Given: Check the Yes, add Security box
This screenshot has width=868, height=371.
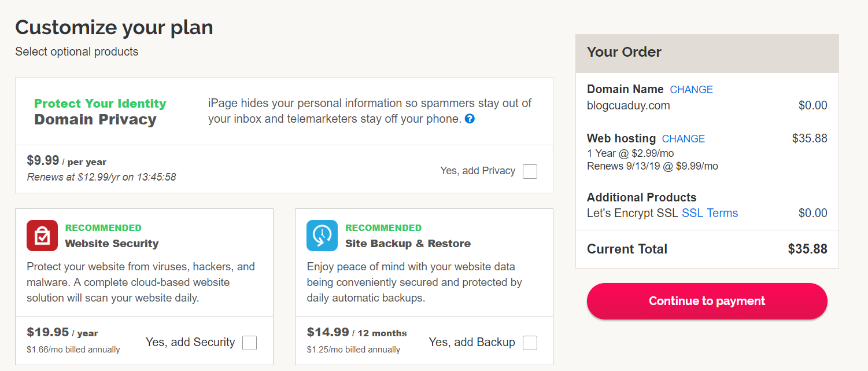Looking at the screenshot, I should point(249,343).
